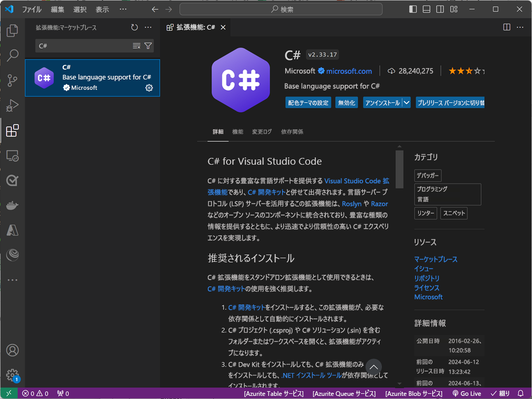Toggle the filter icon in the extensions search box

tap(149, 46)
